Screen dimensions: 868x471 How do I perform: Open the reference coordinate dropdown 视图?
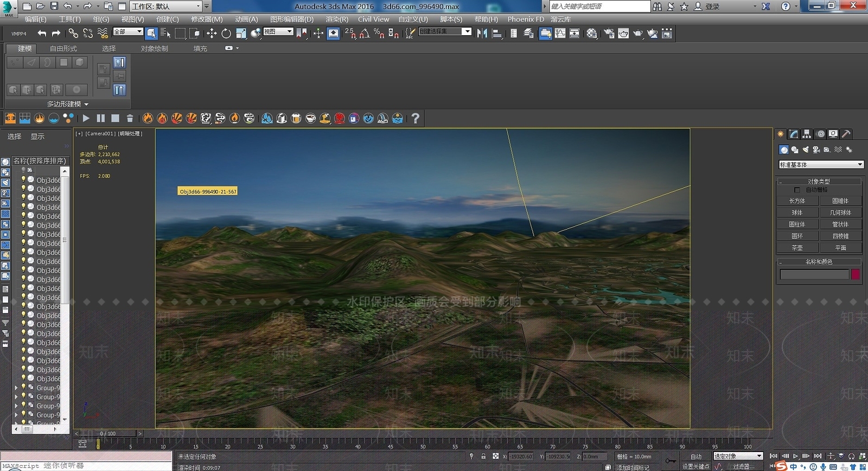[x=278, y=32]
